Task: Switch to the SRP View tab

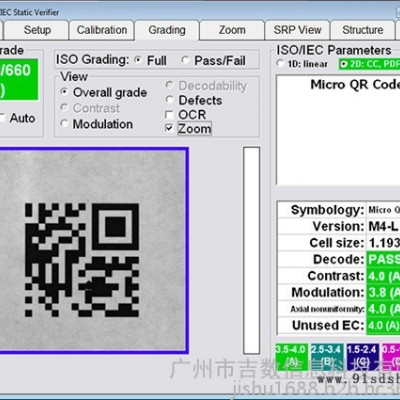Action: click(x=297, y=30)
